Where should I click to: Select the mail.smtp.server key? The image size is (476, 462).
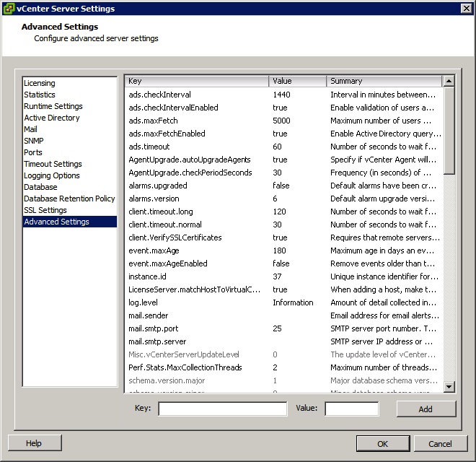coord(157,341)
